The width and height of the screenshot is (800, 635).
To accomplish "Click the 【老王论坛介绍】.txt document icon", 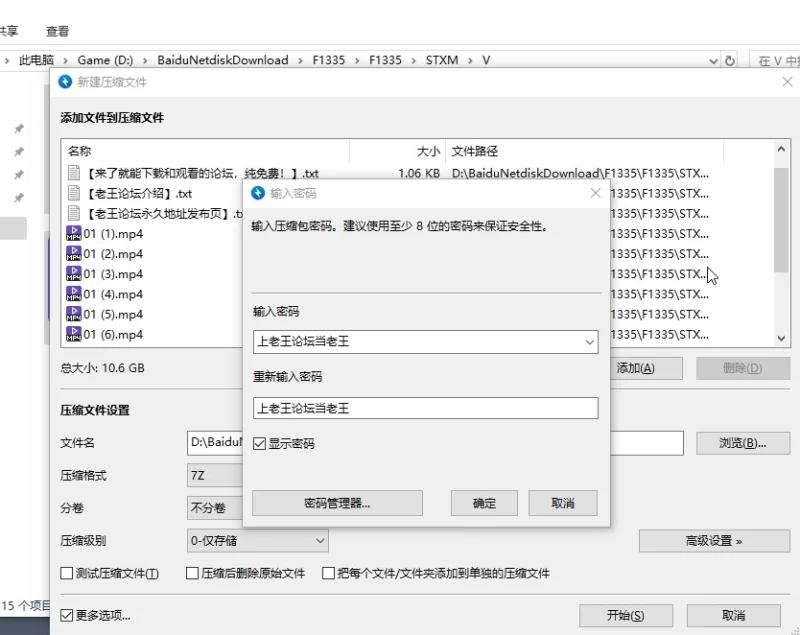I will (x=74, y=193).
